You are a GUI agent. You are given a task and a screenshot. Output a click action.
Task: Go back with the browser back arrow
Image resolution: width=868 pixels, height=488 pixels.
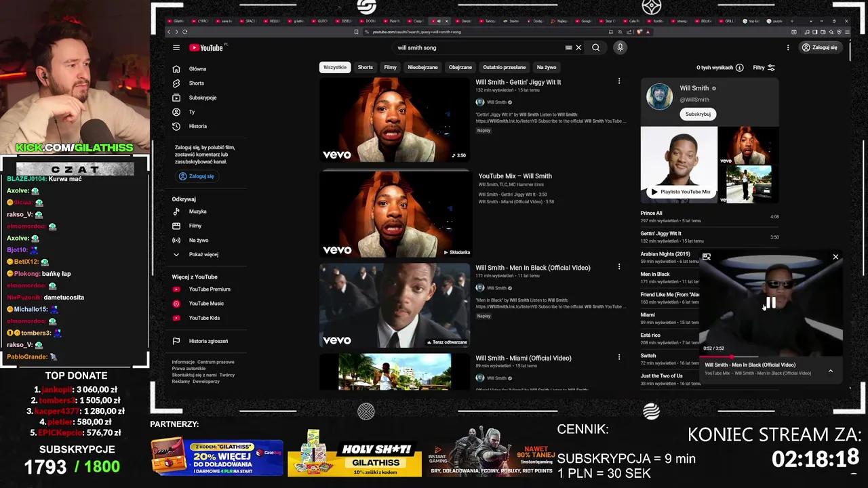170,32
